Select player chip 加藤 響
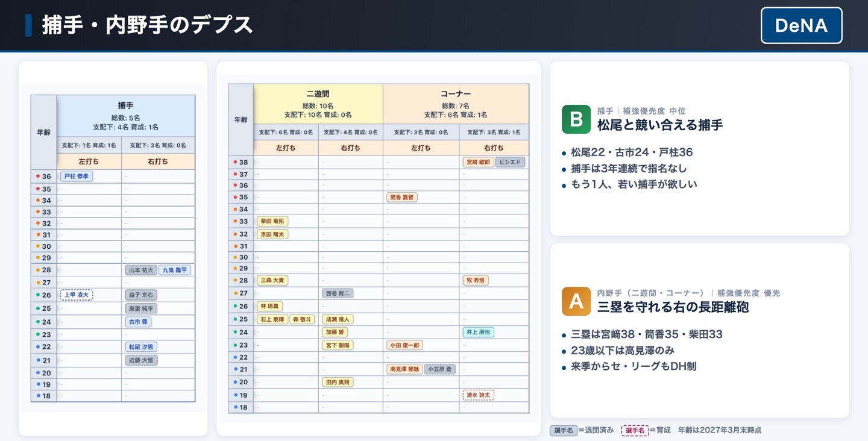Viewport: 868px width, 441px height. 335,332
